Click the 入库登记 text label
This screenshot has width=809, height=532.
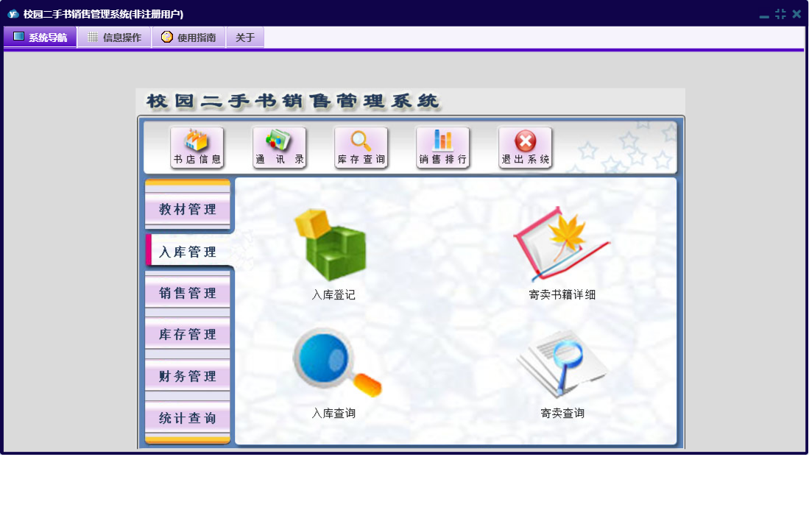pos(333,295)
